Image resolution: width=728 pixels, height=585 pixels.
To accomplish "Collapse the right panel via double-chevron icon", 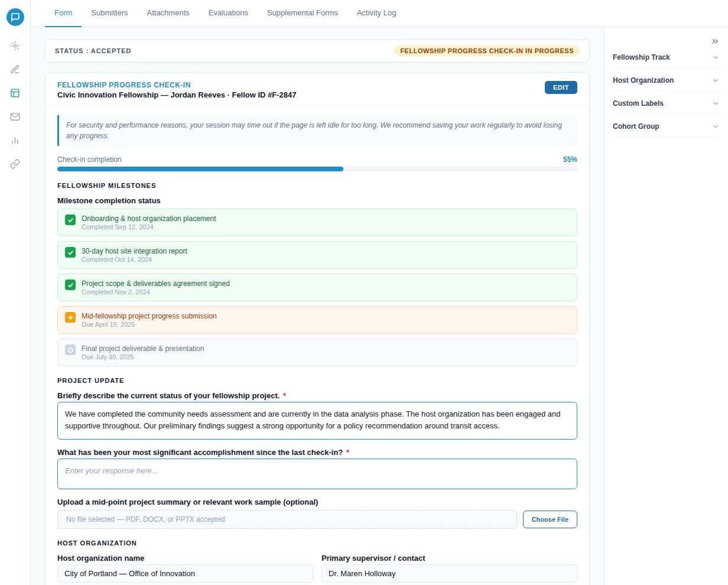I will pos(715,40).
